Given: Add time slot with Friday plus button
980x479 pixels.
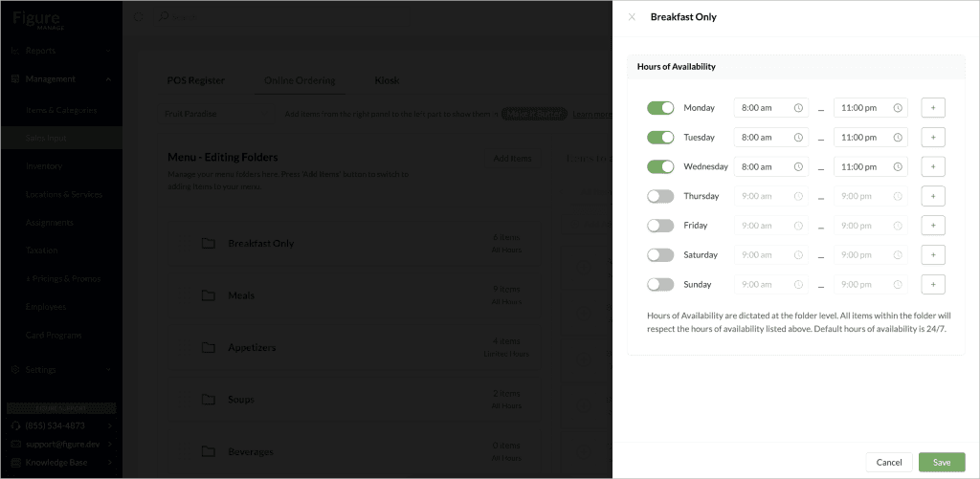Looking at the screenshot, I should pos(933,226).
